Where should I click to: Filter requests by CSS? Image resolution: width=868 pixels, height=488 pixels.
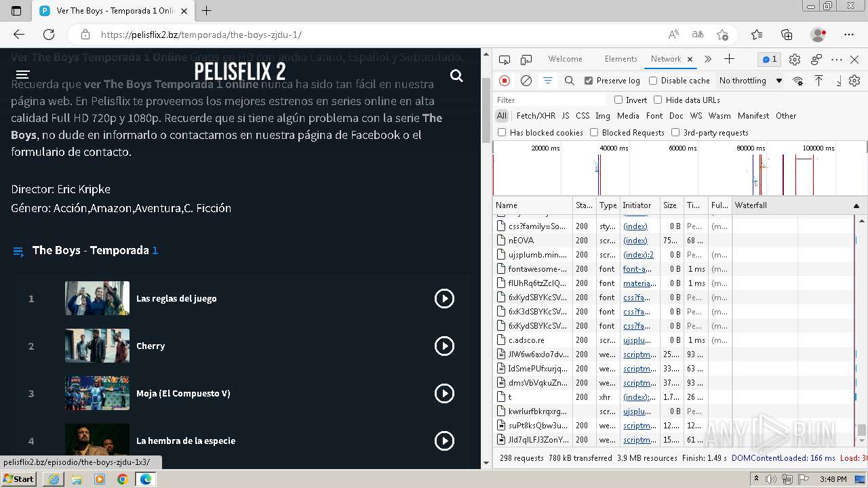tap(583, 116)
